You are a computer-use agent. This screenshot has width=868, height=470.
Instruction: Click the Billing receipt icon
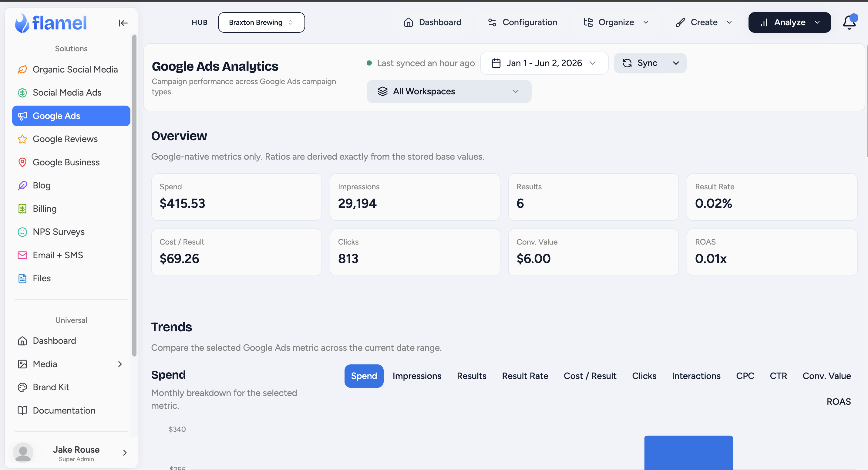coord(22,209)
